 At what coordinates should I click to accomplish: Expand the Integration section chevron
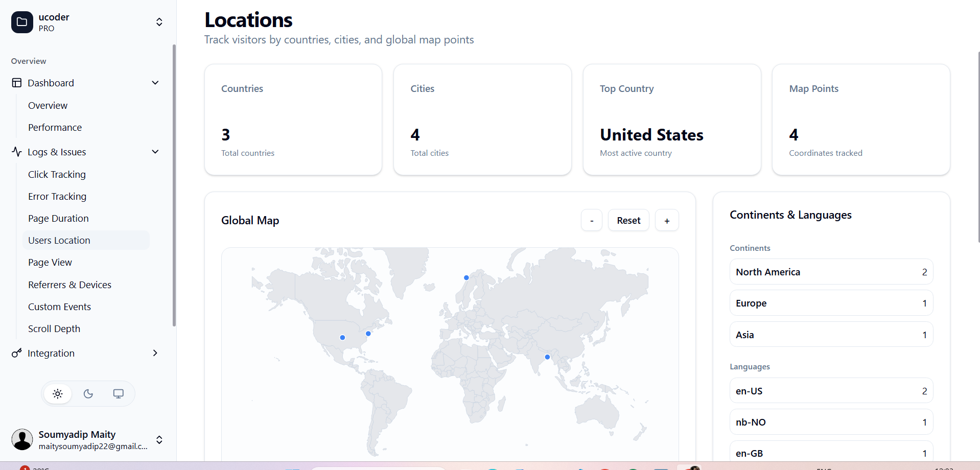pyautogui.click(x=155, y=353)
